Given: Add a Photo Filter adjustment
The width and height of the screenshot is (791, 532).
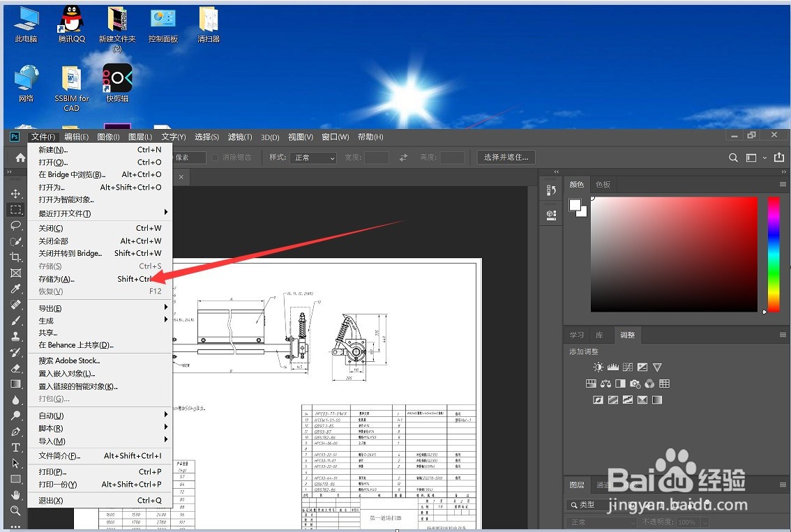Looking at the screenshot, I should [635, 383].
